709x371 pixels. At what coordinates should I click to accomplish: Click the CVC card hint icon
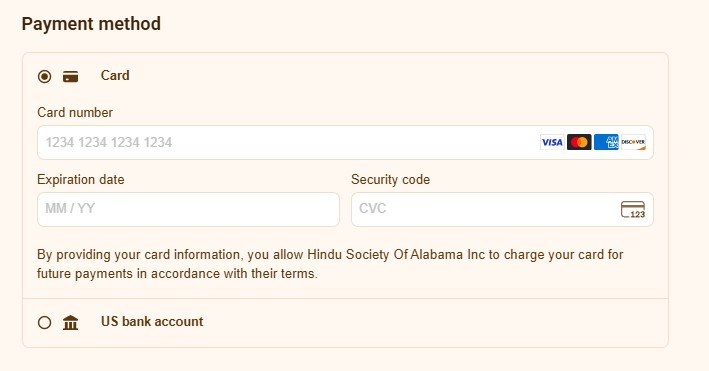[633, 209]
